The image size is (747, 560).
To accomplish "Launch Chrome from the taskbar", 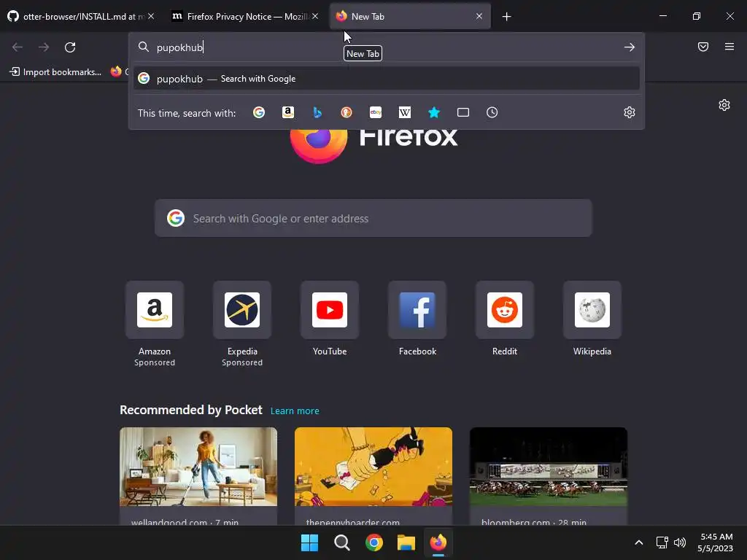I will tap(374, 542).
